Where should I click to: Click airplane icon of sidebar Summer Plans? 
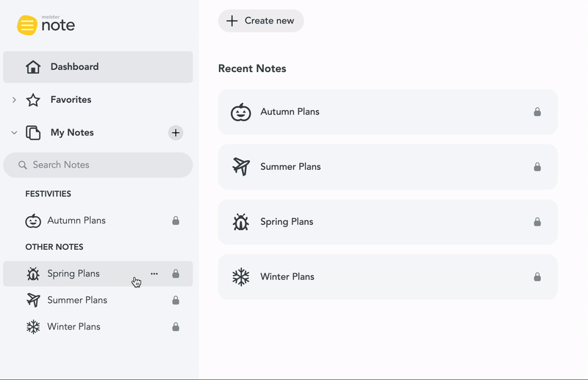point(33,300)
